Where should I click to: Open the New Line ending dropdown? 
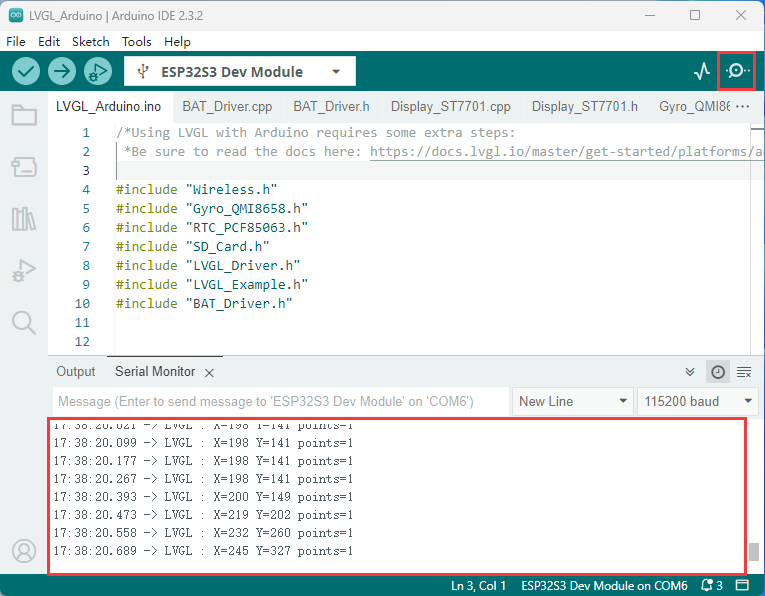pyautogui.click(x=572, y=401)
